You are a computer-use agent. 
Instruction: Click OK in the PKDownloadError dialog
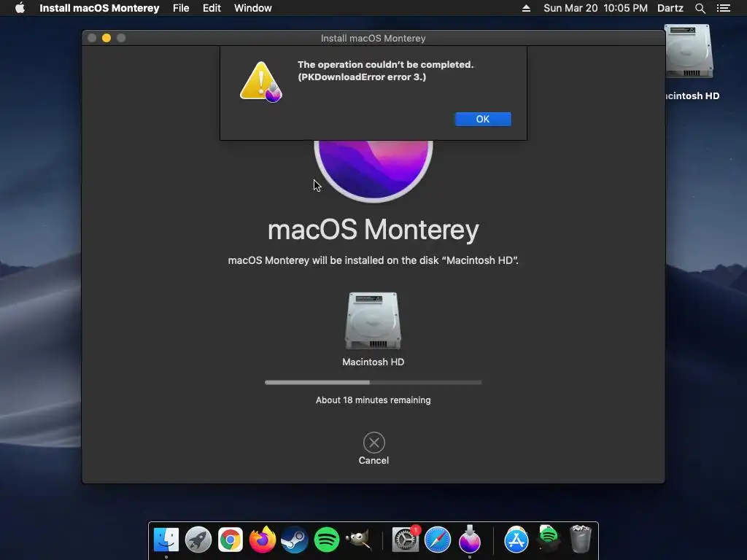tap(483, 119)
